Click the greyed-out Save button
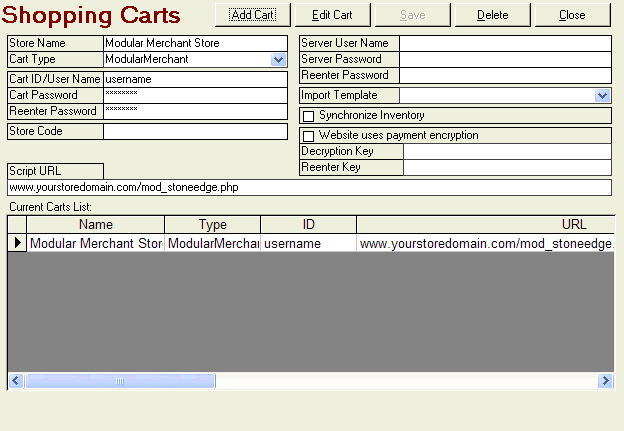Image resolution: width=624 pixels, height=431 pixels. tap(413, 15)
